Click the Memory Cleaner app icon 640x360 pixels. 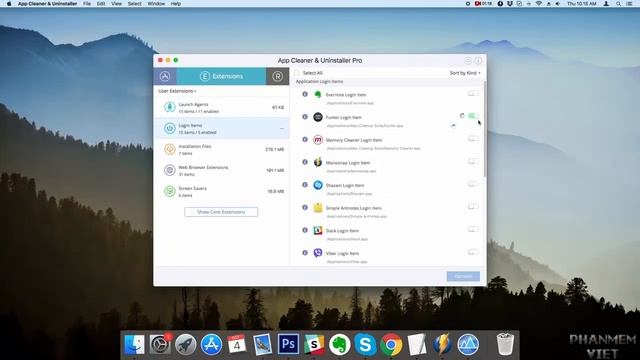[x=318, y=140]
